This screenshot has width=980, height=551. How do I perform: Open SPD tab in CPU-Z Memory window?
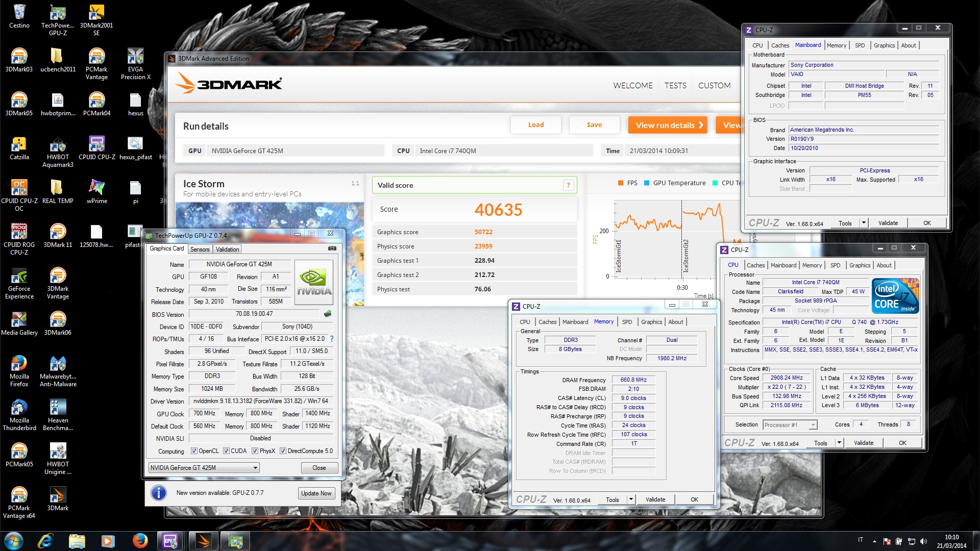coord(627,322)
